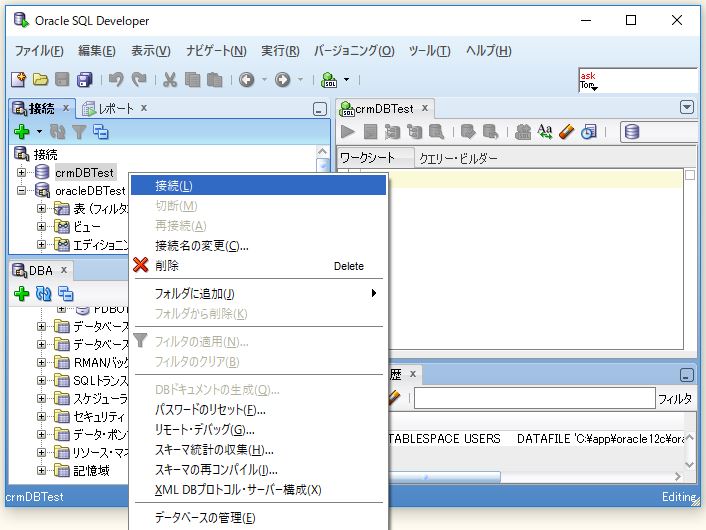Click the green plus icon in the DBA panel

22,294
